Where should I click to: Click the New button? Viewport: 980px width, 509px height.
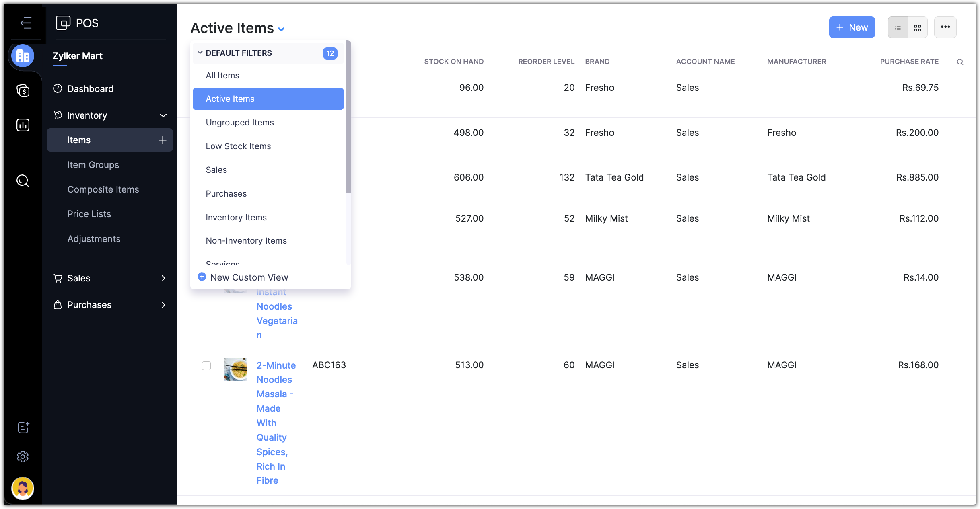[x=852, y=27]
